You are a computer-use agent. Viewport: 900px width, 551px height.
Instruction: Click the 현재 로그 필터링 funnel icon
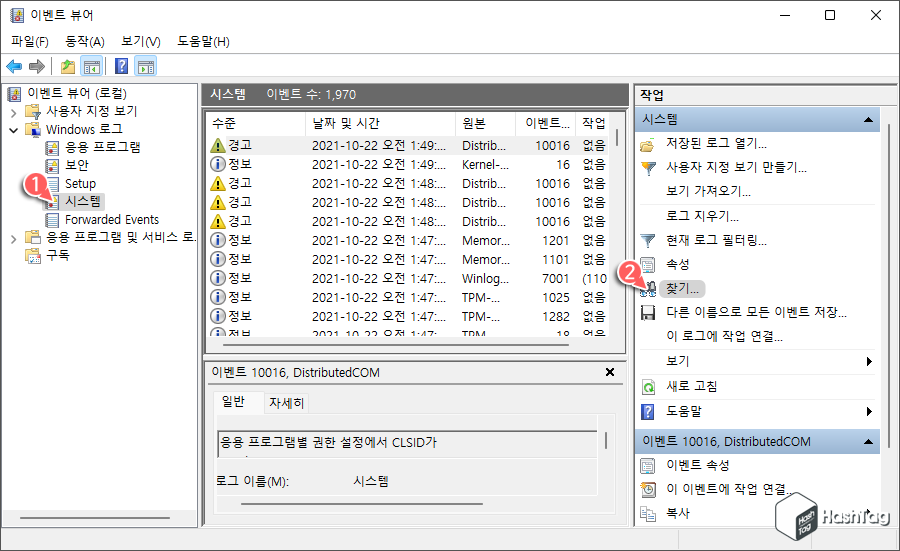coord(647,241)
